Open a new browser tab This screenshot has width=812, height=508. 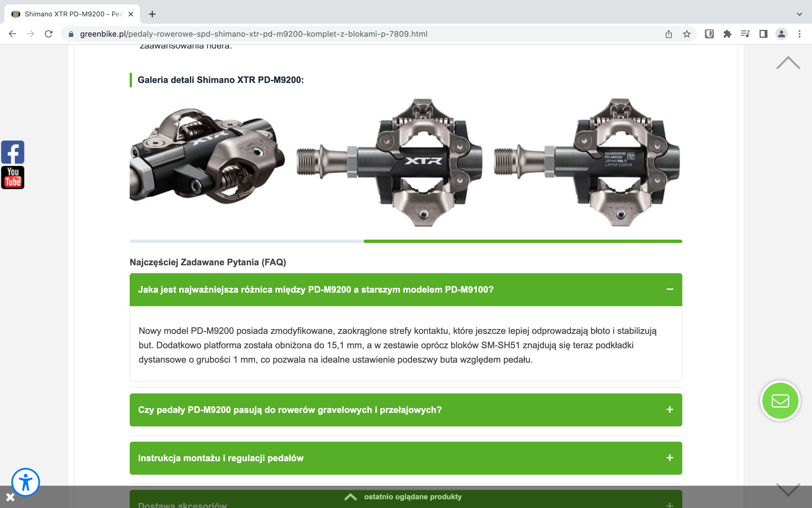(x=152, y=14)
